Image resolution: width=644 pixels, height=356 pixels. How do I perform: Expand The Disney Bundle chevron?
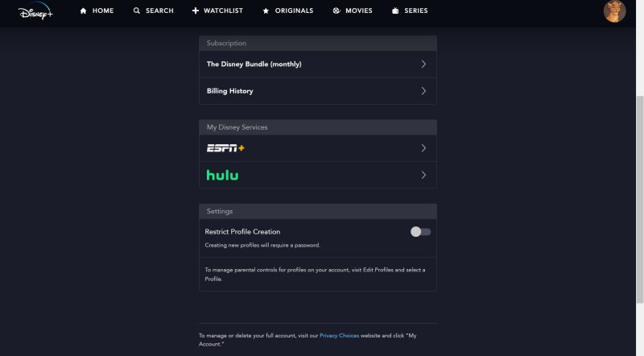(x=423, y=64)
